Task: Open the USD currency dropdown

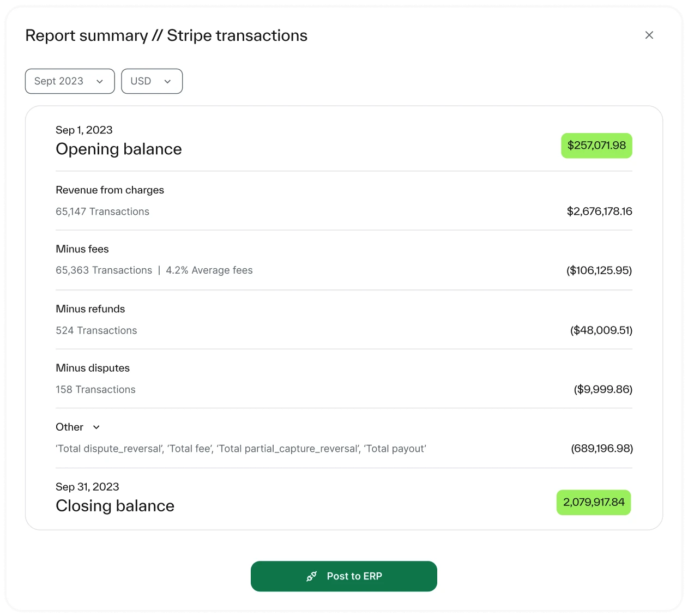Action: click(x=152, y=81)
